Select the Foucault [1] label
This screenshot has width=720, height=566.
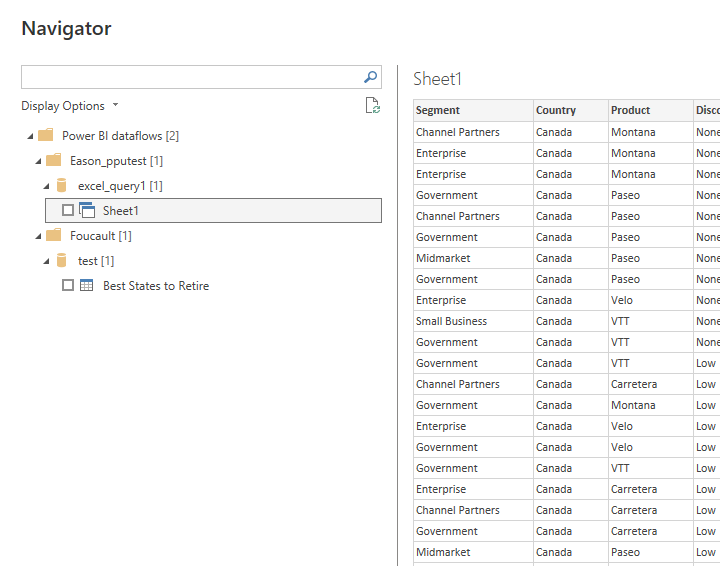pyautogui.click(x=101, y=236)
